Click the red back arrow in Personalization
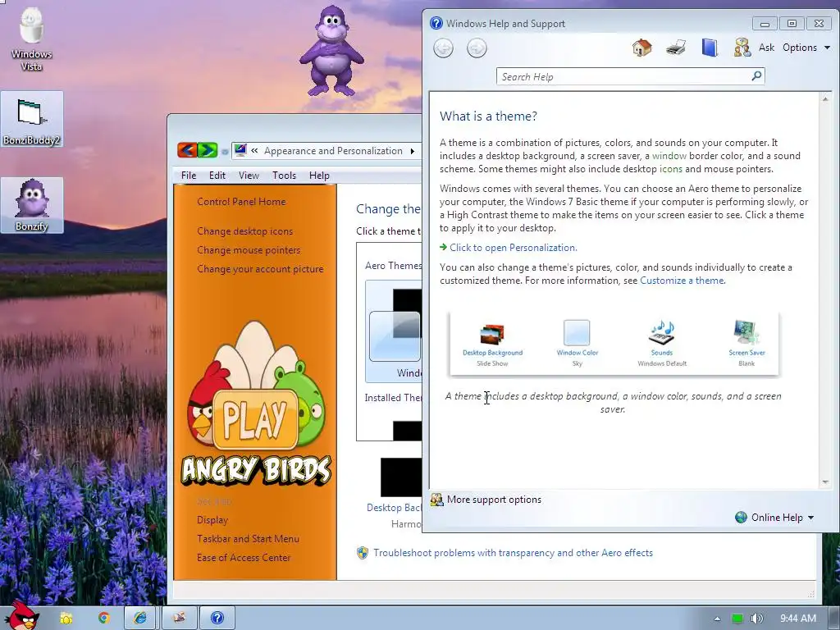840x630 pixels. (187, 150)
